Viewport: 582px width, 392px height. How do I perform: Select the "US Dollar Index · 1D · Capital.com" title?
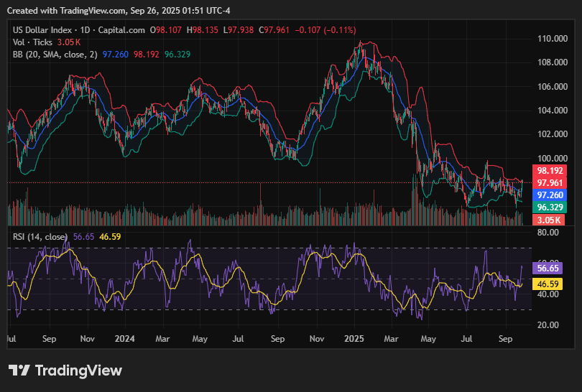tap(79, 30)
